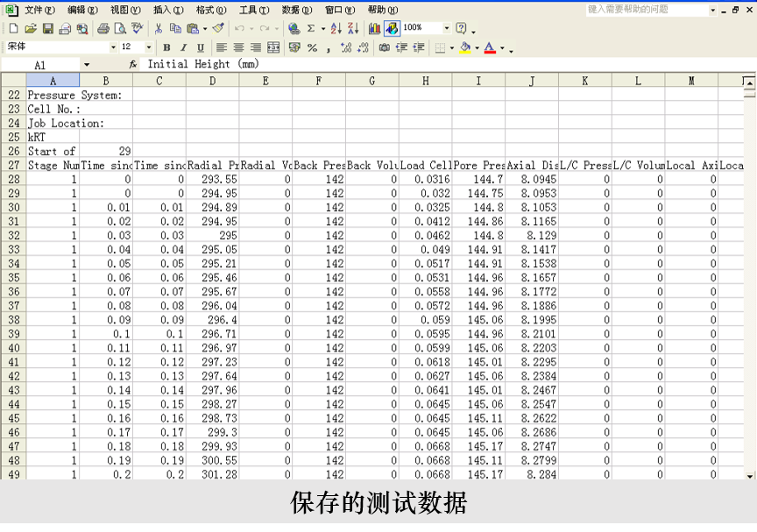Select column header A

pyautogui.click(x=53, y=80)
